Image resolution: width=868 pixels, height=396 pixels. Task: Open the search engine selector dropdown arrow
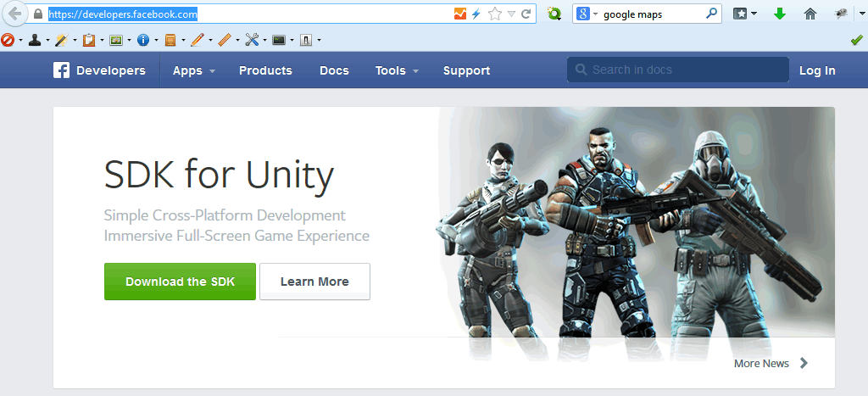(596, 14)
